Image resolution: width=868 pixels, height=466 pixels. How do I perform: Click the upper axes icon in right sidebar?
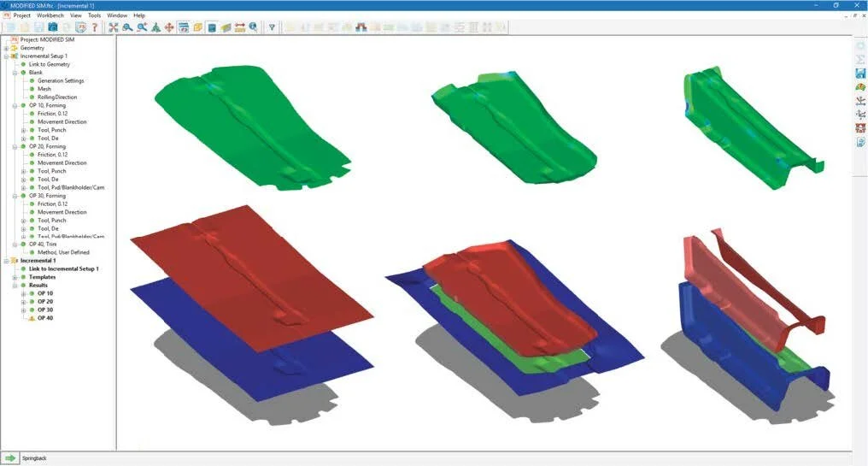coord(860,101)
